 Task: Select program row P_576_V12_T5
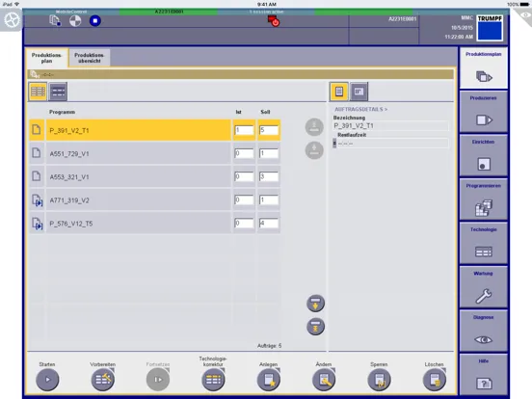[139, 224]
